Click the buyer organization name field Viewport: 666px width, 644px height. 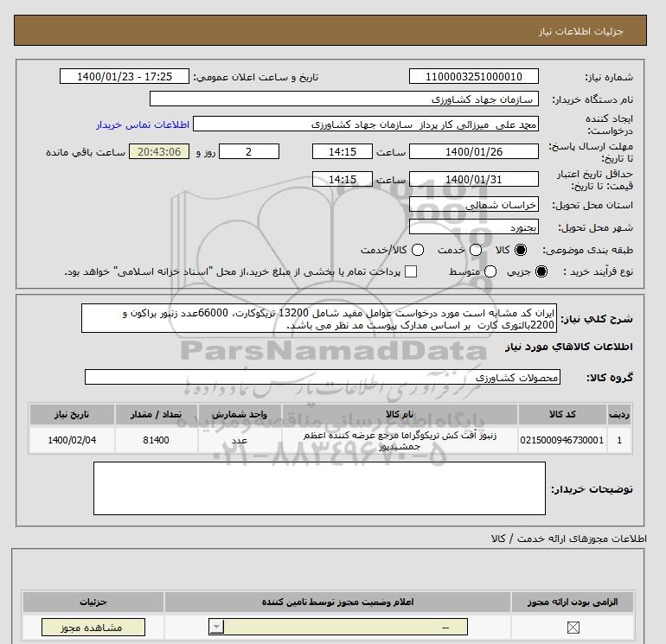(x=344, y=99)
